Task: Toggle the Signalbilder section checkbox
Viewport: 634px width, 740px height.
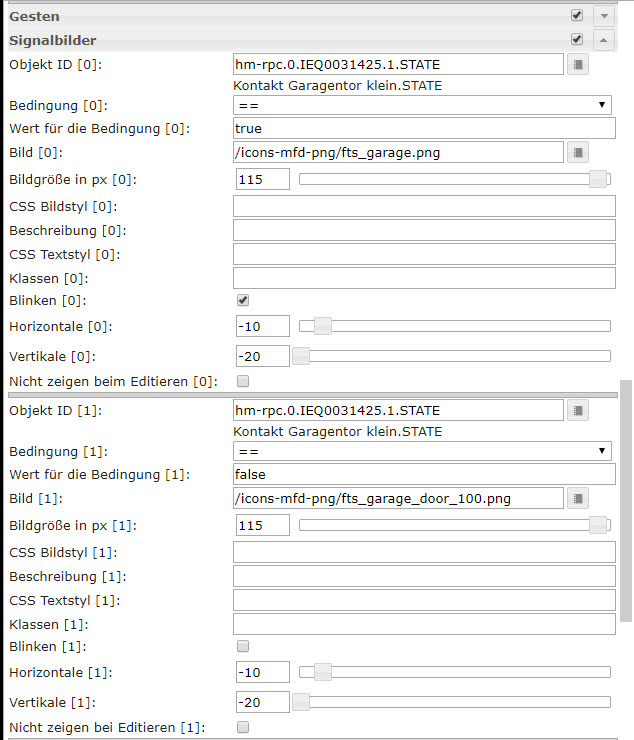Action: pos(576,40)
